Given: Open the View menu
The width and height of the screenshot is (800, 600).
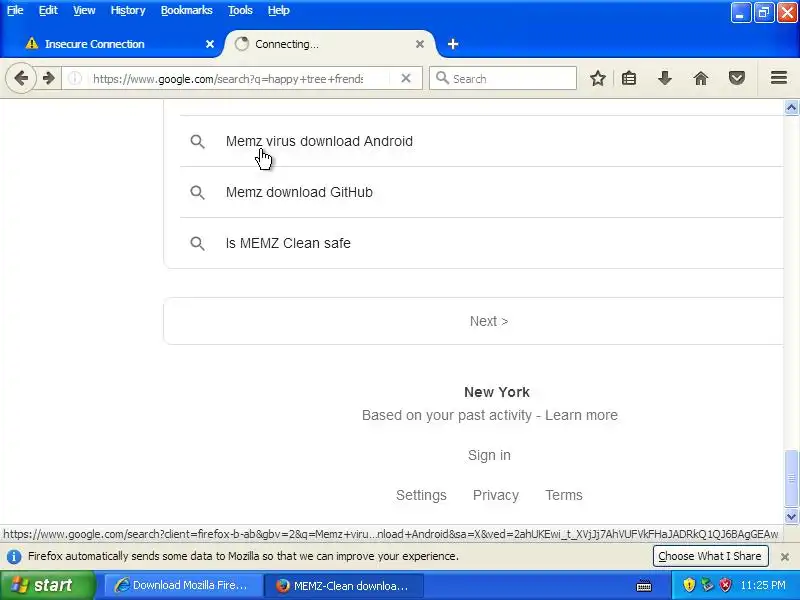Looking at the screenshot, I should 84,10.
